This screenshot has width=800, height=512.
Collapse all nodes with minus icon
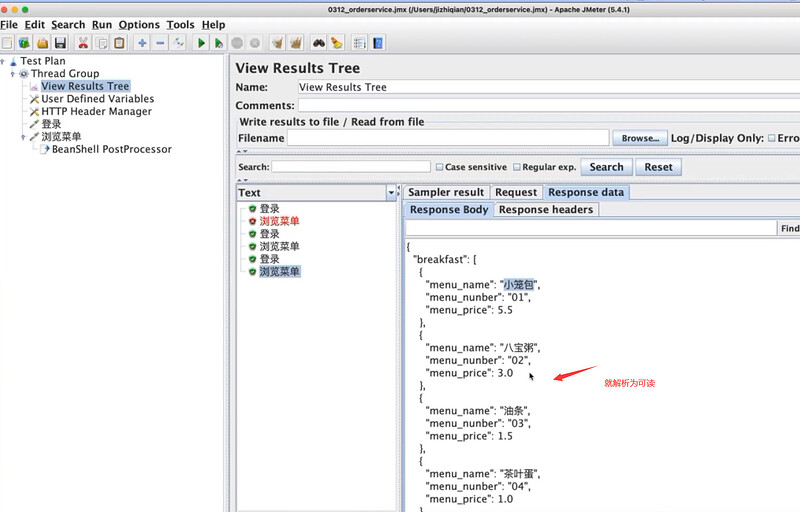160,43
